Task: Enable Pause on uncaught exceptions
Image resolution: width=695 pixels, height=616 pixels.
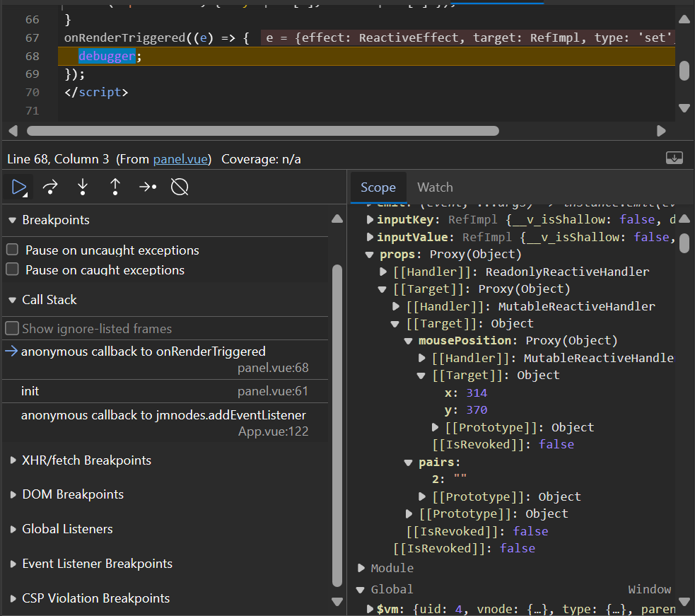Action: [x=12, y=250]
